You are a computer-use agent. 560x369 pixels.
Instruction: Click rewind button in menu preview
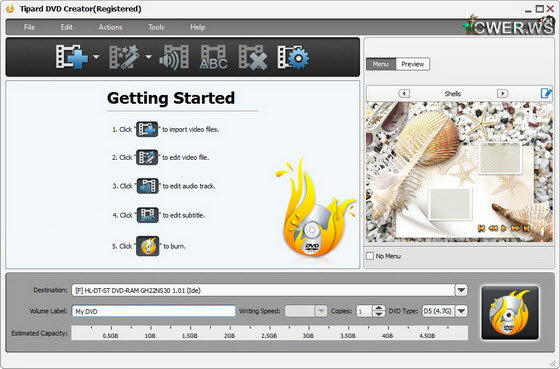(x=493, y=228)
